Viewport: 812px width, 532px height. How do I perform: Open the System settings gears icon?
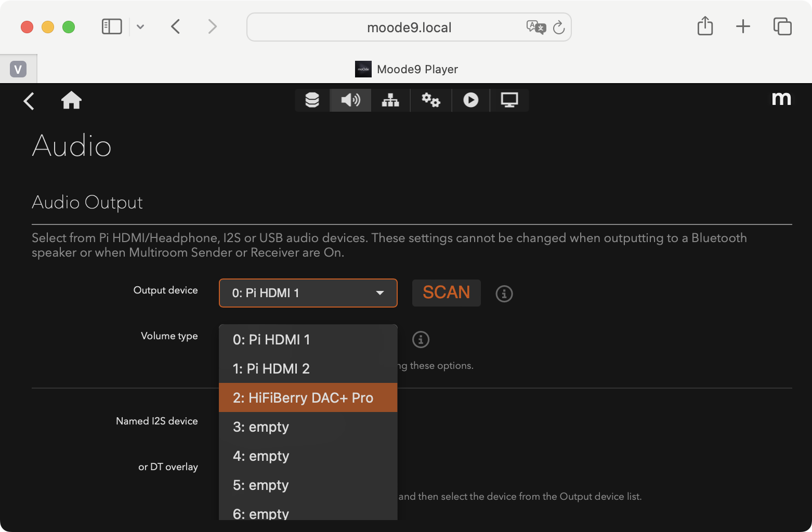(430, 100)
